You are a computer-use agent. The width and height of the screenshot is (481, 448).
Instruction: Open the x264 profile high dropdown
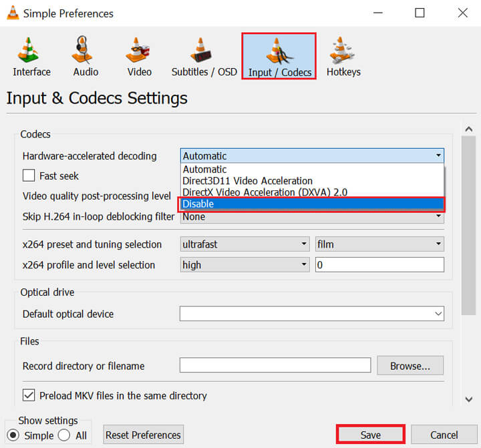(245, 264)
